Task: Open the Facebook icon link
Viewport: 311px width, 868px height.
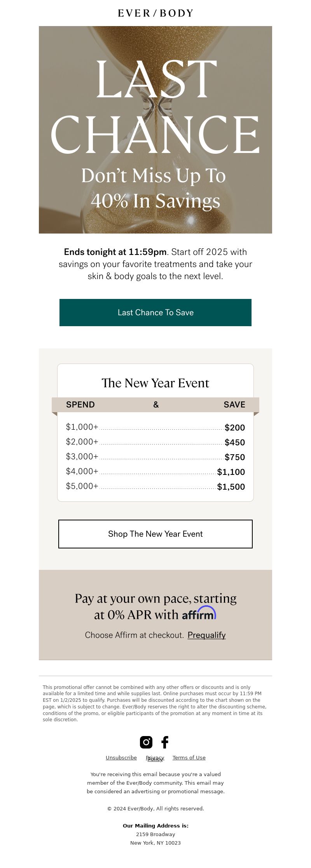Action: (x=165, y=742)
